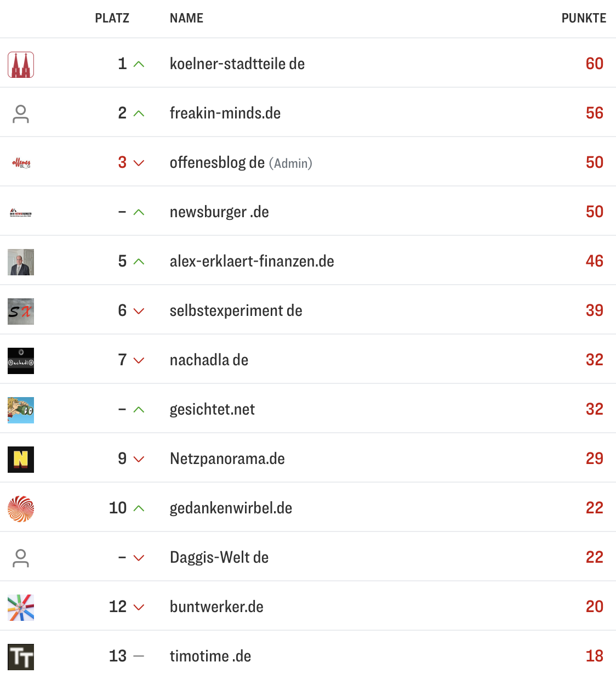This screenshot has height=679, width=616.
Task: Click the red down arrow beside rank 12
Action: [139, 607]
